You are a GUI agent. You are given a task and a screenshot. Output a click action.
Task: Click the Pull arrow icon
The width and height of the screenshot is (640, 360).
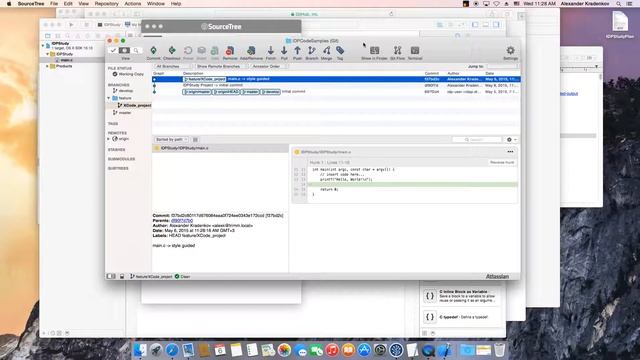[x=284, y=51]
